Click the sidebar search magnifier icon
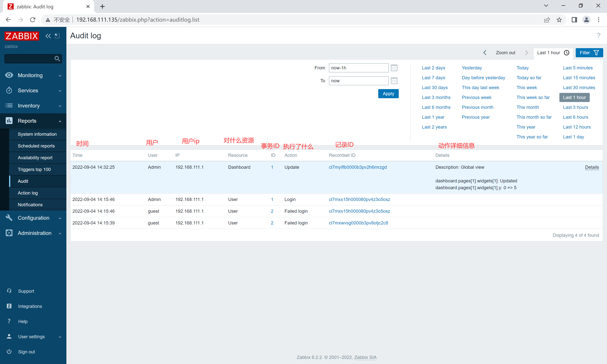The height and width of the screenshot is (364, 607). [57, 59]
